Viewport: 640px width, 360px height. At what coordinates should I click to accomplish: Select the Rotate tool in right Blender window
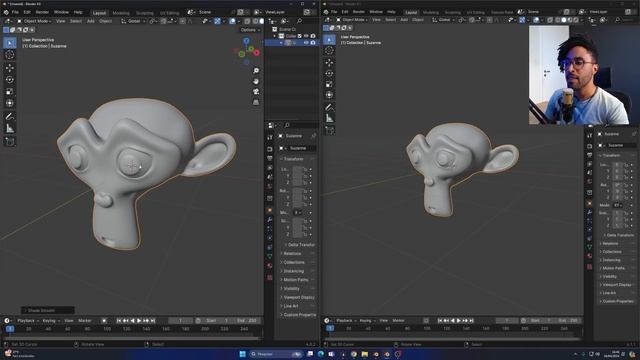(329, 73)
